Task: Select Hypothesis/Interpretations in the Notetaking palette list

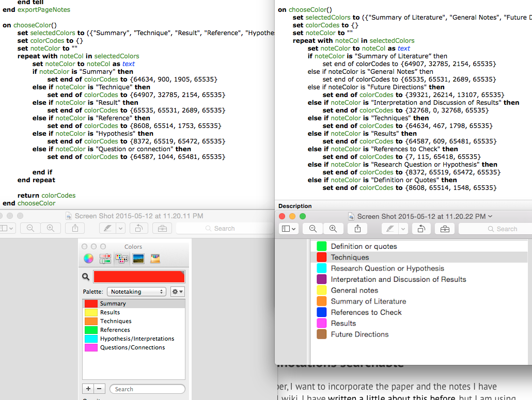Action: coord(137,339)
